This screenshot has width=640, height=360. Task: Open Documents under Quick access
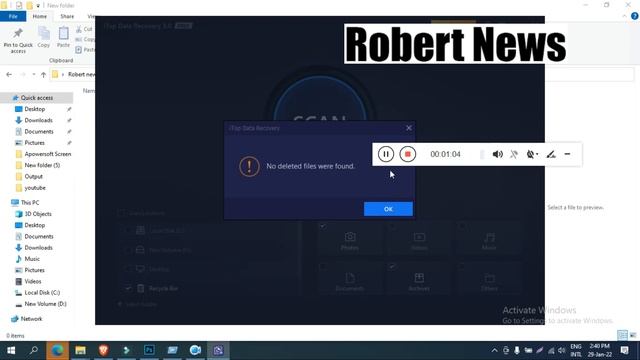point(39,131)
